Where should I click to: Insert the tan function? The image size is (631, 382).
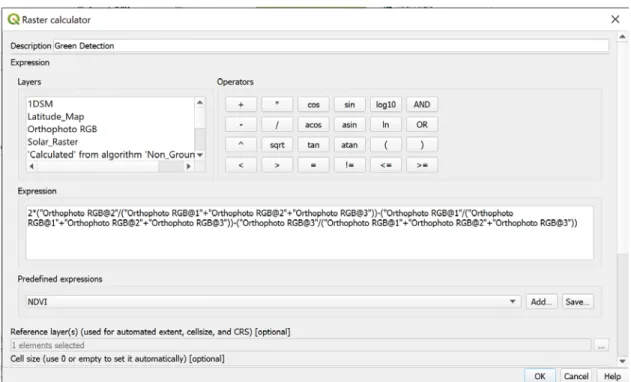click(x=313, y=145)
